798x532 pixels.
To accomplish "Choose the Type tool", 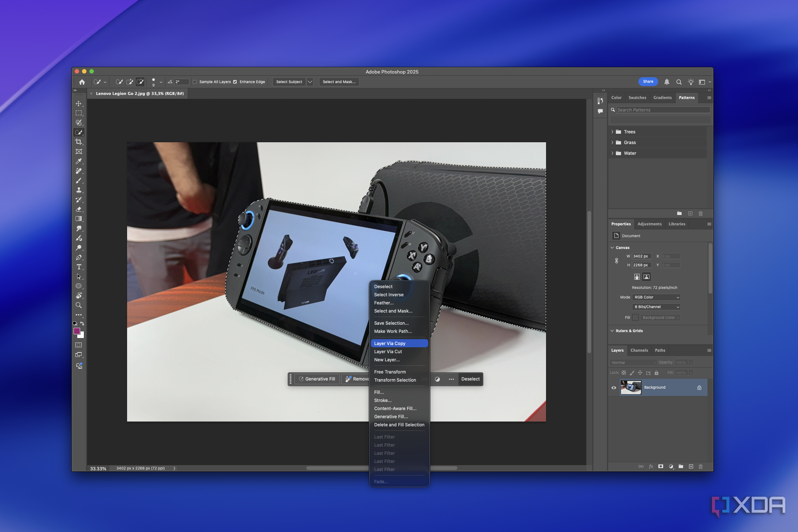I will 79,267.
